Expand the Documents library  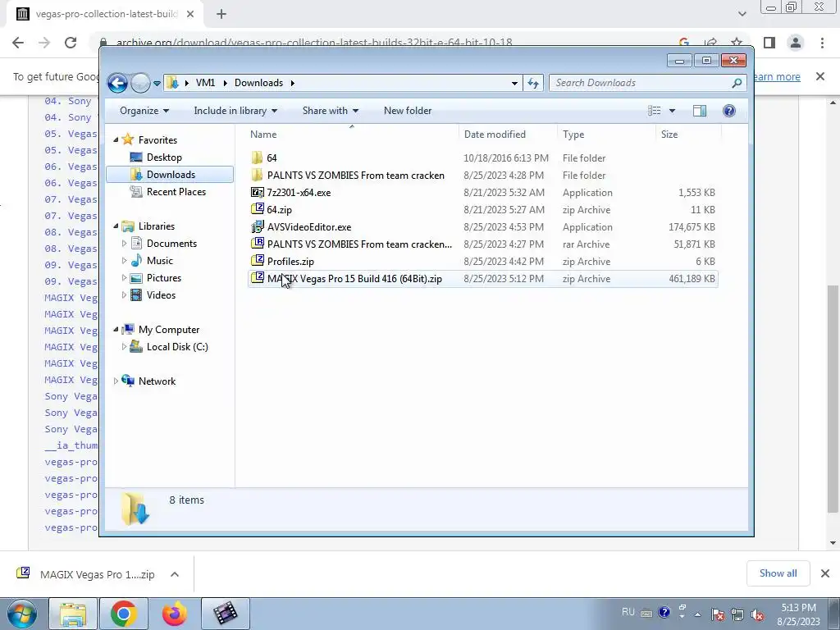point(125,244)
